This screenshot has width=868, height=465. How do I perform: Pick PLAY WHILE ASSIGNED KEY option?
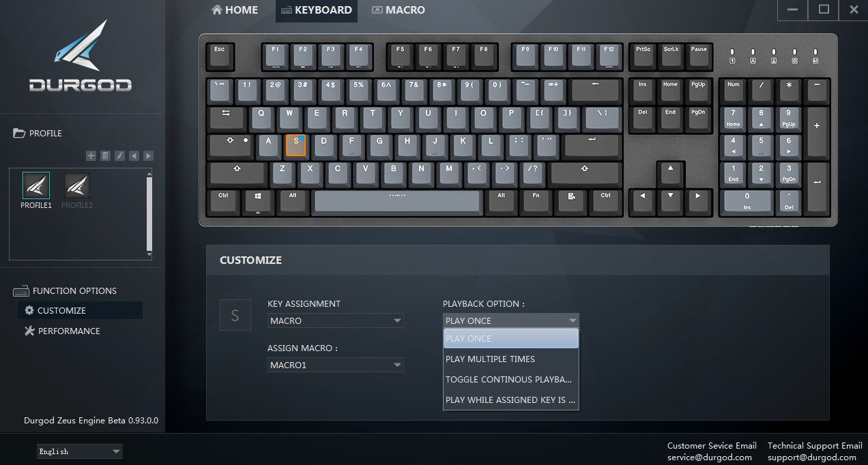click(x=510, y=400)
